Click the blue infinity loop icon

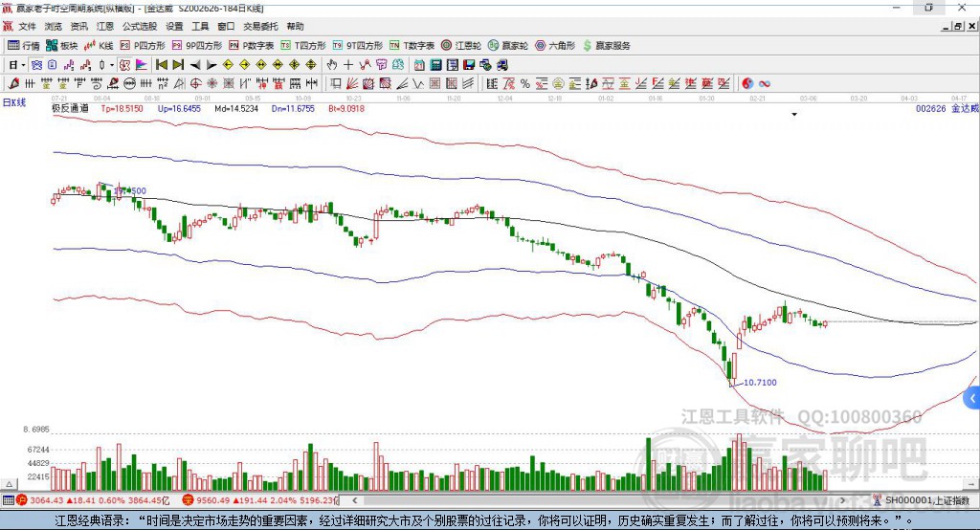(765, 83)
